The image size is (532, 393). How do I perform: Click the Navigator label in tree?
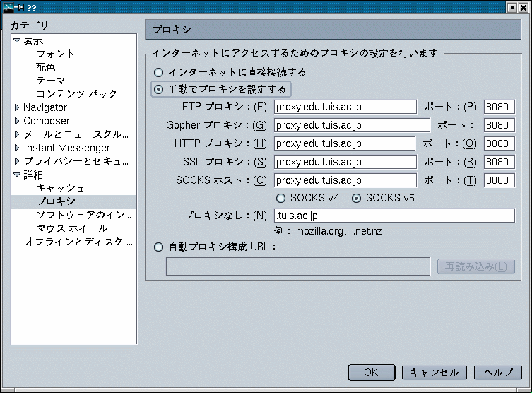point(45,107)
